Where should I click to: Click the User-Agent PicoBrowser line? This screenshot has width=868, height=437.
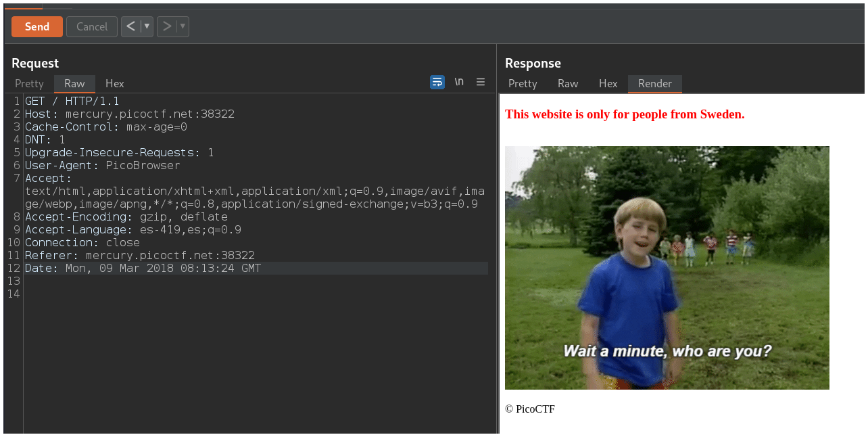click(103, 166)
